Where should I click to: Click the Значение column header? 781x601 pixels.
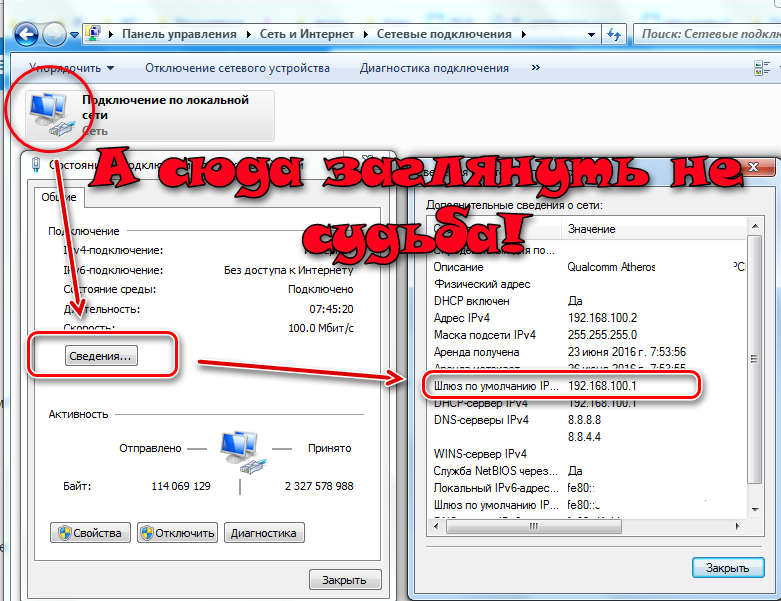tap(591, 229)
